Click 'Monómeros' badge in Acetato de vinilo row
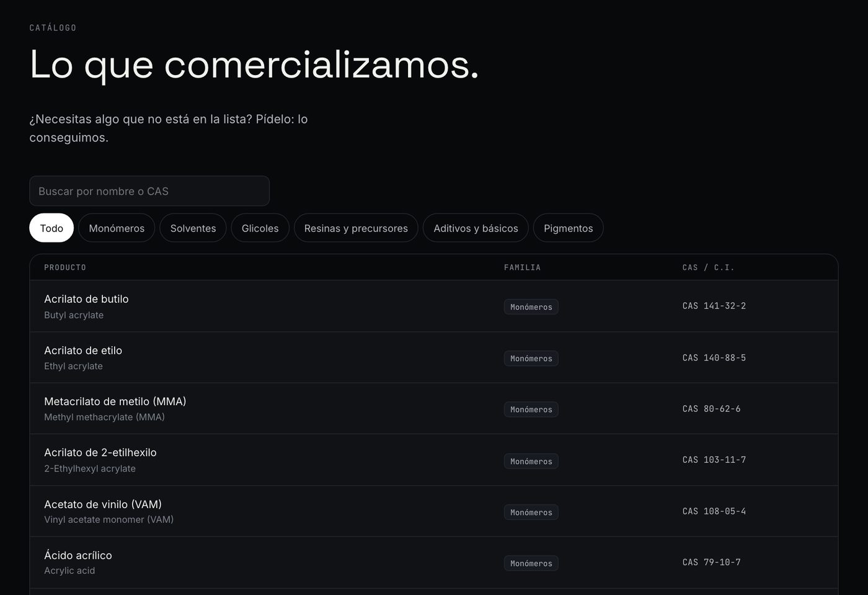Viewport: 868px width, 595px height. click(531, 512)
